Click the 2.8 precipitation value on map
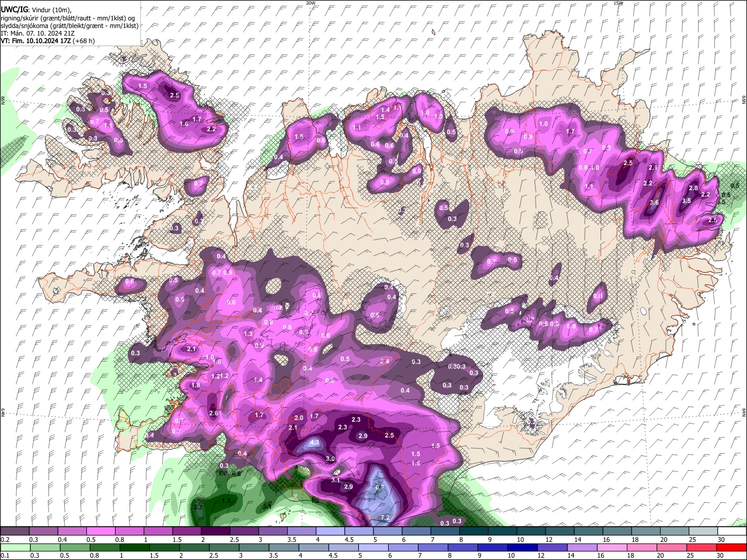The height and width of the screenshot is (560, 747). (693, 188)
